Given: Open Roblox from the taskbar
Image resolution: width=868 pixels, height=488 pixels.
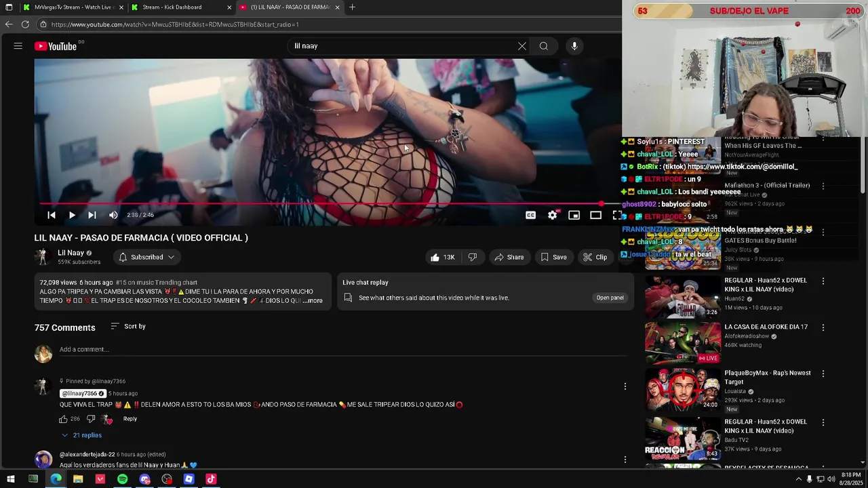Looking at the screenshot, I should [x=189, y=479].
